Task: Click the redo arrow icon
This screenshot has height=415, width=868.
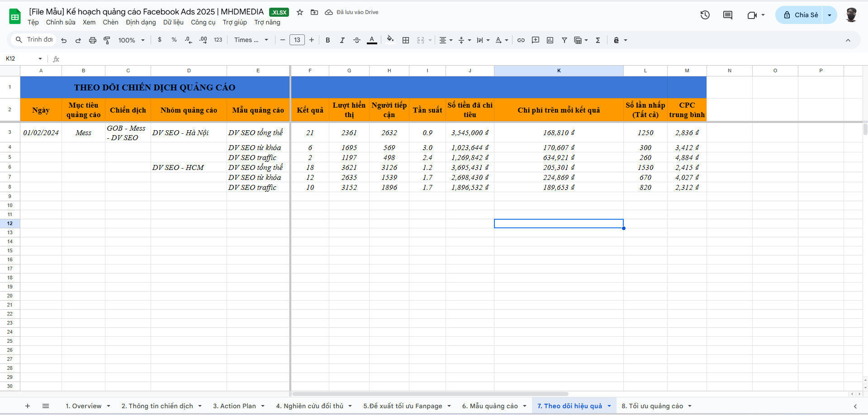Action: [78, 40]
